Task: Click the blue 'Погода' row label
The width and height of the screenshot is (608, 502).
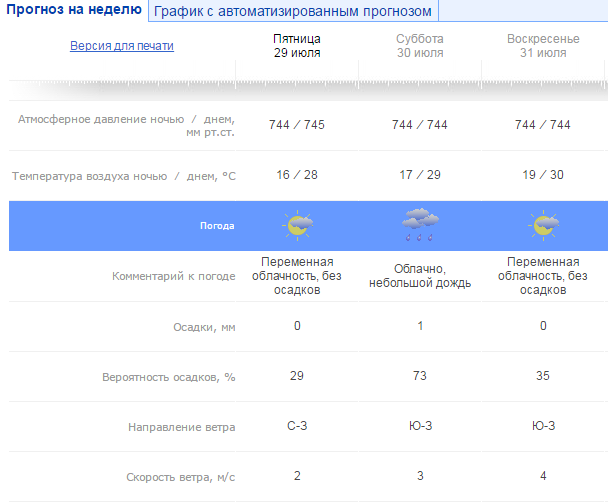Action: (x=215, y=226)
